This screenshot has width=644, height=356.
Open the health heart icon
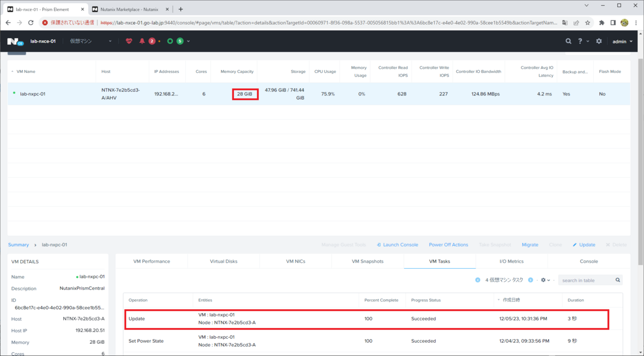(129, 41)
